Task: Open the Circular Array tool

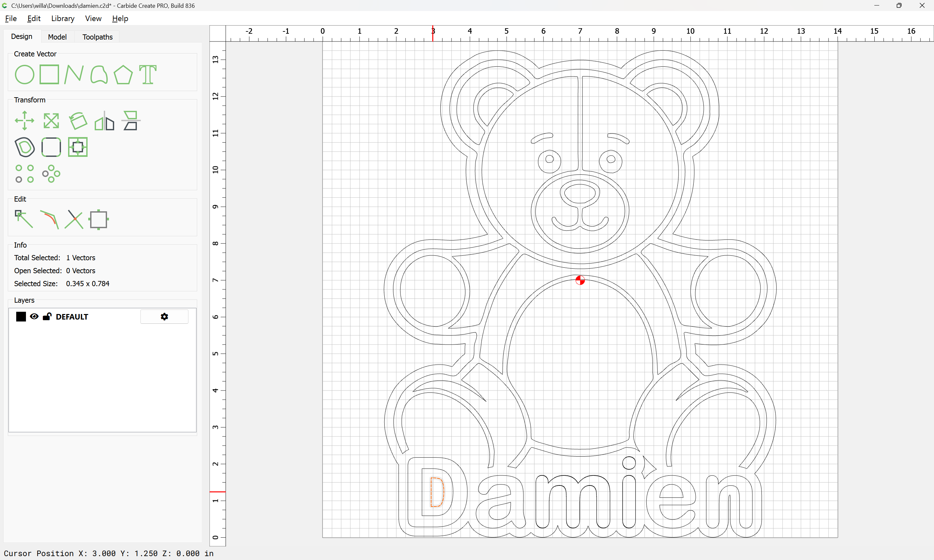Action: coord(51,174)
